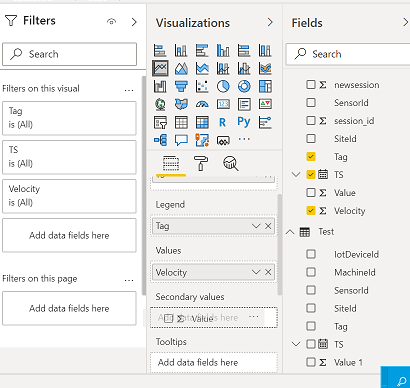Viewport: 410px width, 388px height.
Task: Insert a Waterfall chart visual
Action: [160, 86]
